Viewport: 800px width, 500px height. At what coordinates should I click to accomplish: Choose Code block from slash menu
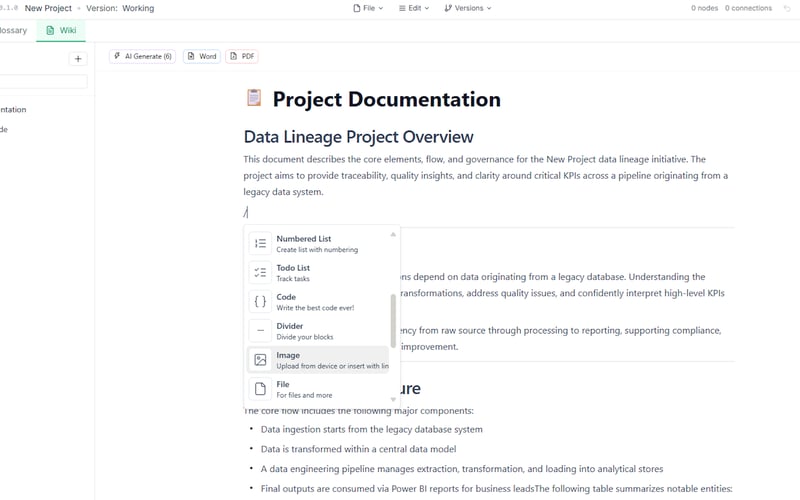pyautogui.click(x=318, y=302)
